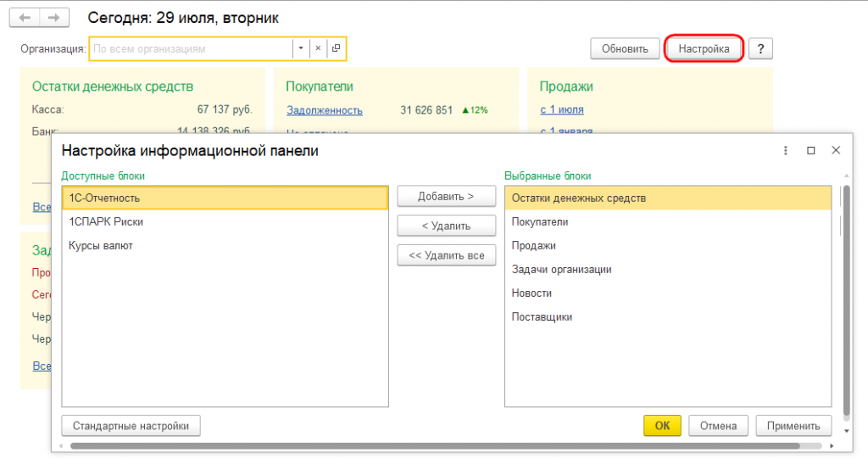This screenshot has height=464, width=868.
Task: Click the dialog's vertical scrollbar
Action: coord(847,300)
